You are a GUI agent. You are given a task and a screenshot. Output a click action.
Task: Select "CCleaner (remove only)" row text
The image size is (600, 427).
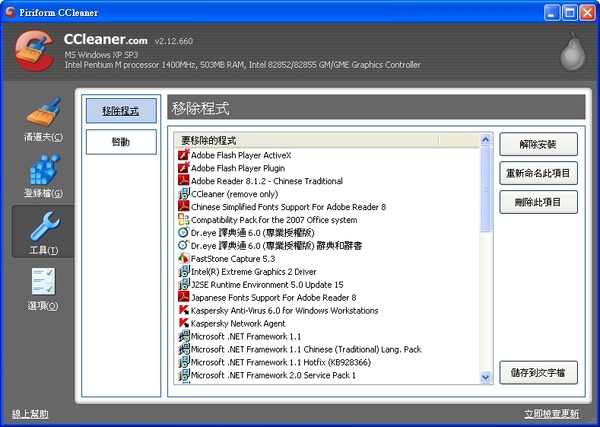pos(234,194)
